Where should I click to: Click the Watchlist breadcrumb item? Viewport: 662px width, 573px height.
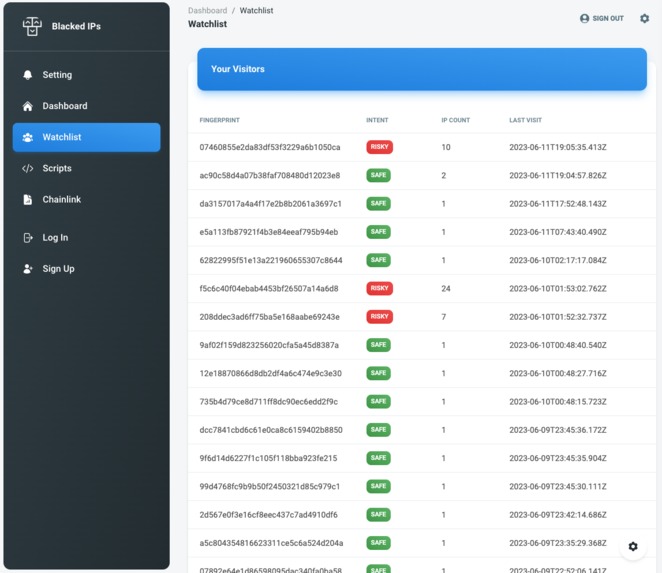[x=256, y=11]
